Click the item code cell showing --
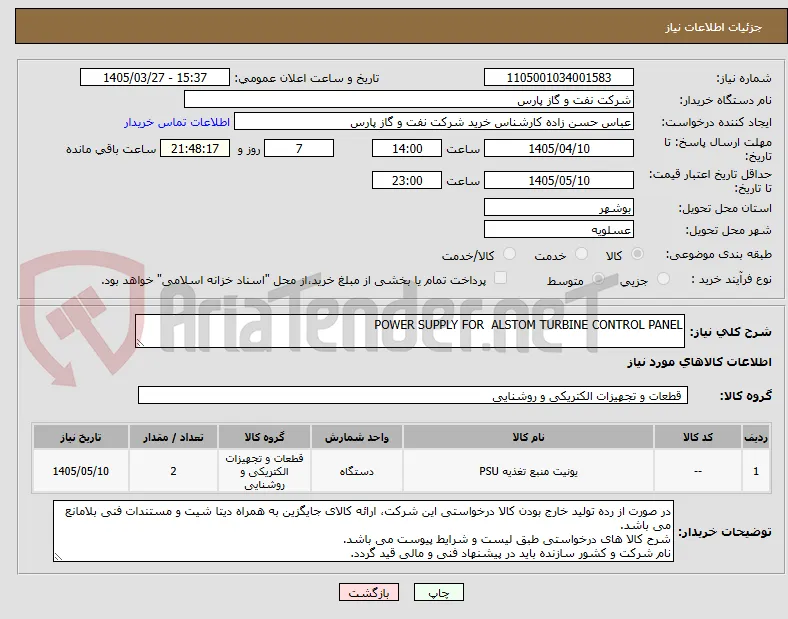 [x=698, y=471]
